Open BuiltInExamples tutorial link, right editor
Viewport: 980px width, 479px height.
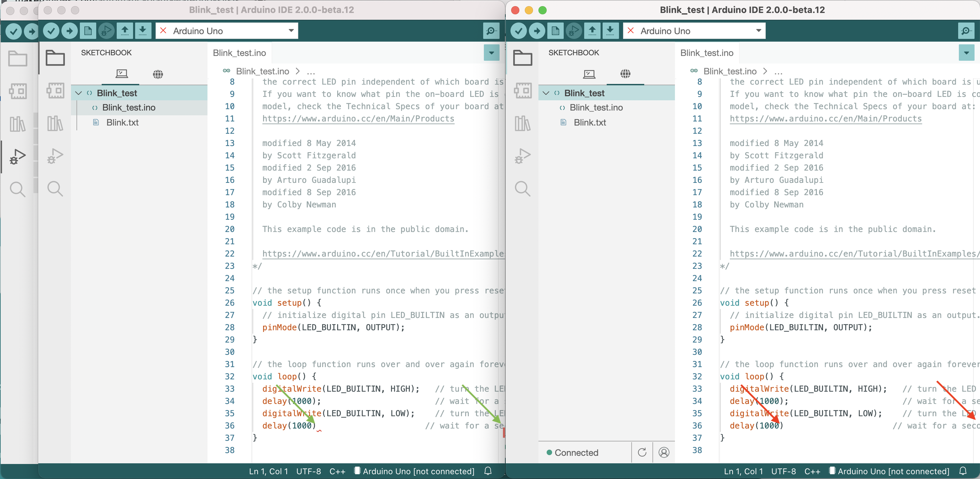point(854,254)
